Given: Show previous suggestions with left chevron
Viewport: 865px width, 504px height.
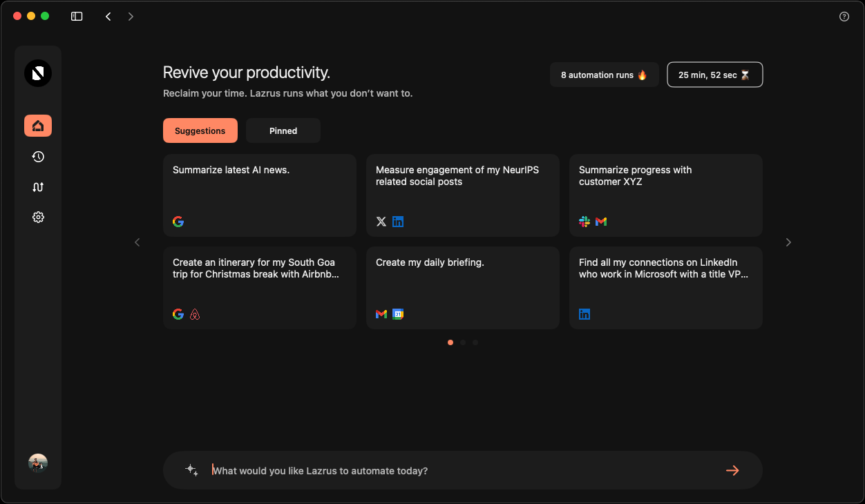Looking at the screenshot, I should tap(137, 242).
